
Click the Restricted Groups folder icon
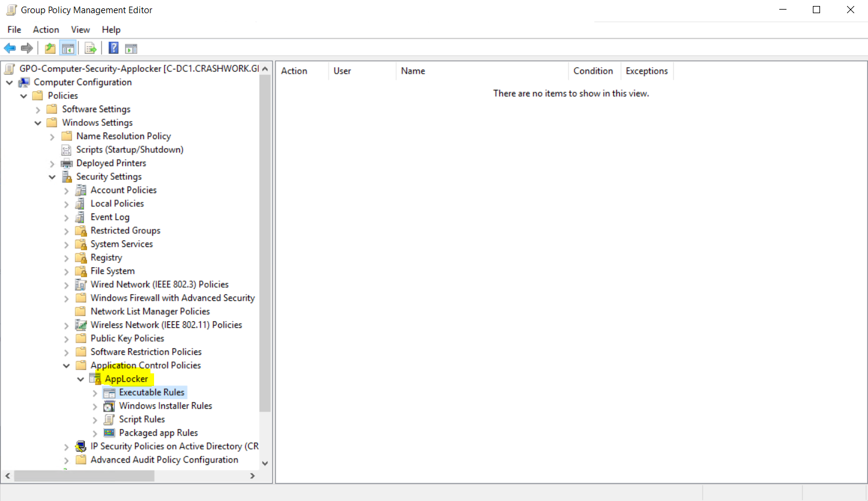pyautogui.click(x=81, y=231)
